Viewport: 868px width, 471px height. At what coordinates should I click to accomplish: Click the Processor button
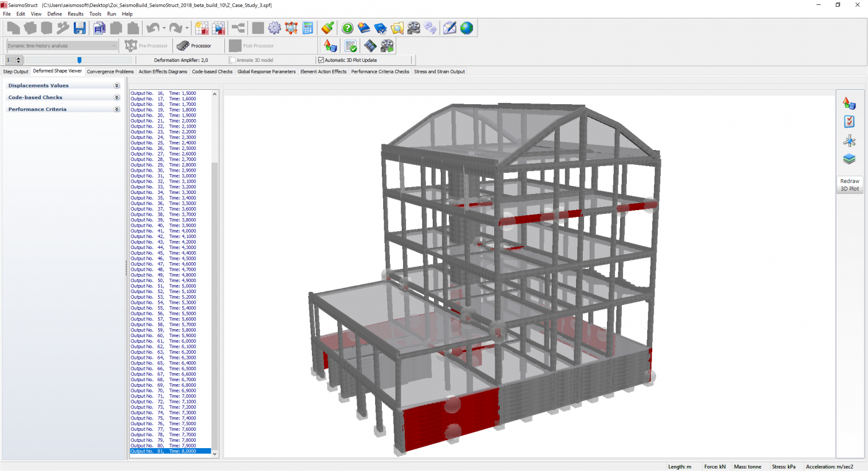tap(194, 46)
